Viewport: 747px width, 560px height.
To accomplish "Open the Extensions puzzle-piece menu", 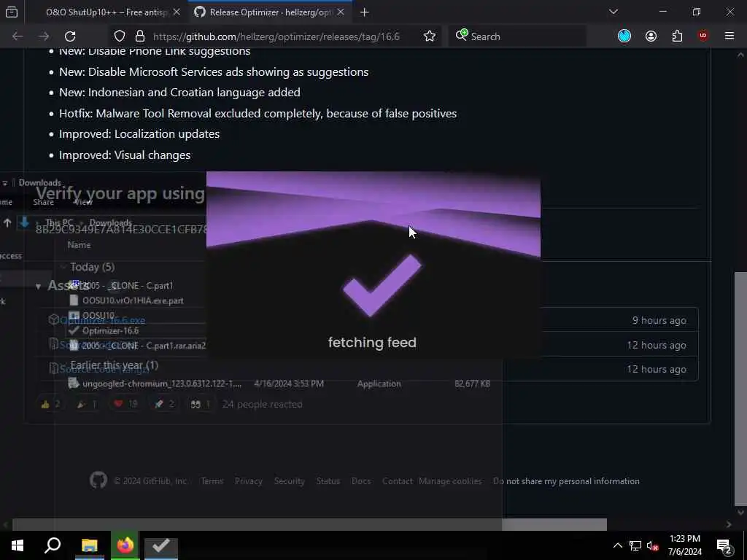I will 677,36.
